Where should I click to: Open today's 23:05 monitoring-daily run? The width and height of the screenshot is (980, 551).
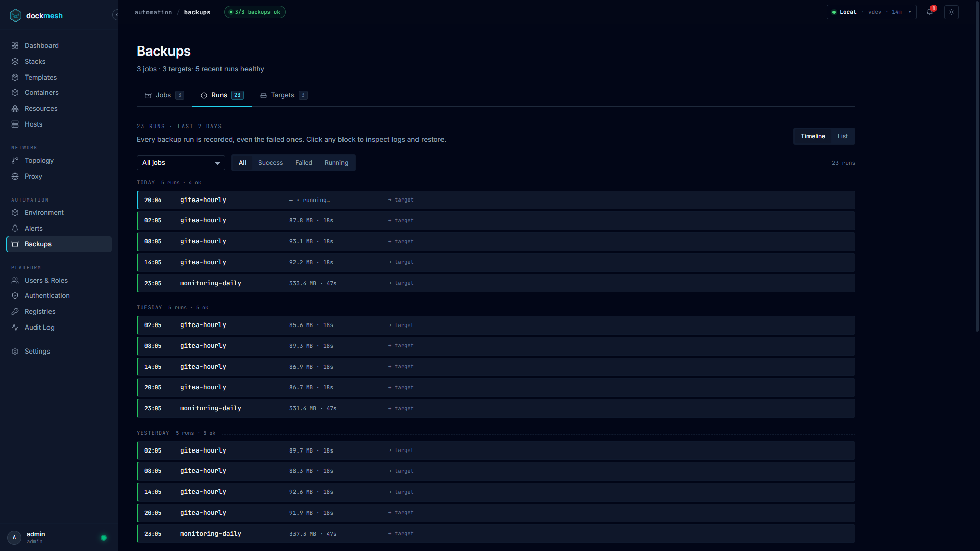coord(496,283)
